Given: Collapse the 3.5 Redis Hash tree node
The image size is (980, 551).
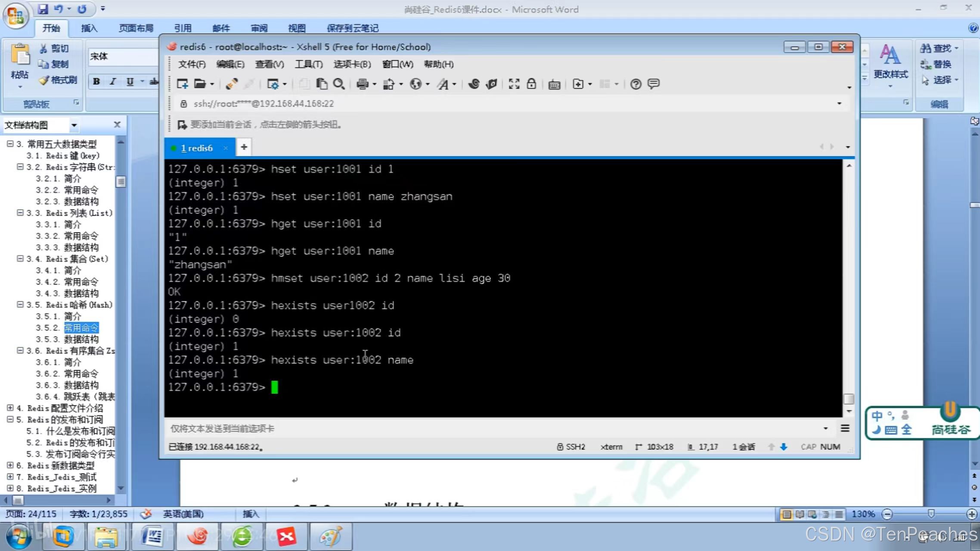Looking at the screenshot, I should pyautogui.click(x=20, y=304).
